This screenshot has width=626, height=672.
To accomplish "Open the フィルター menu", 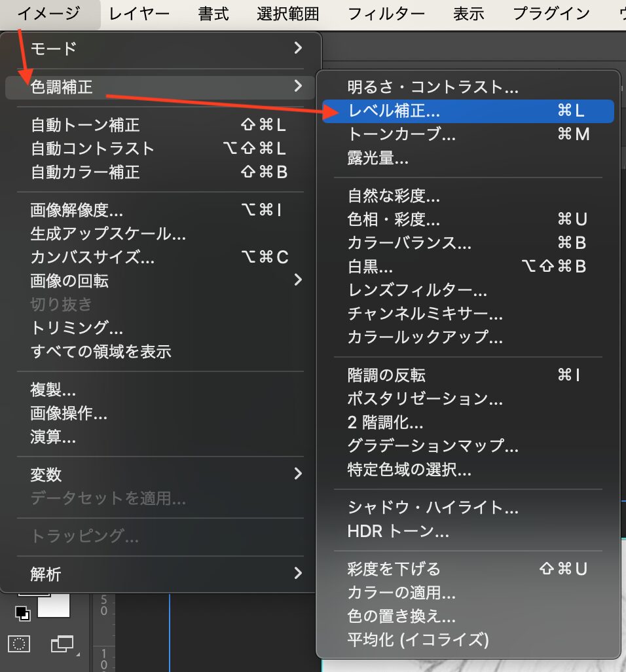I will tap(386, 13).
